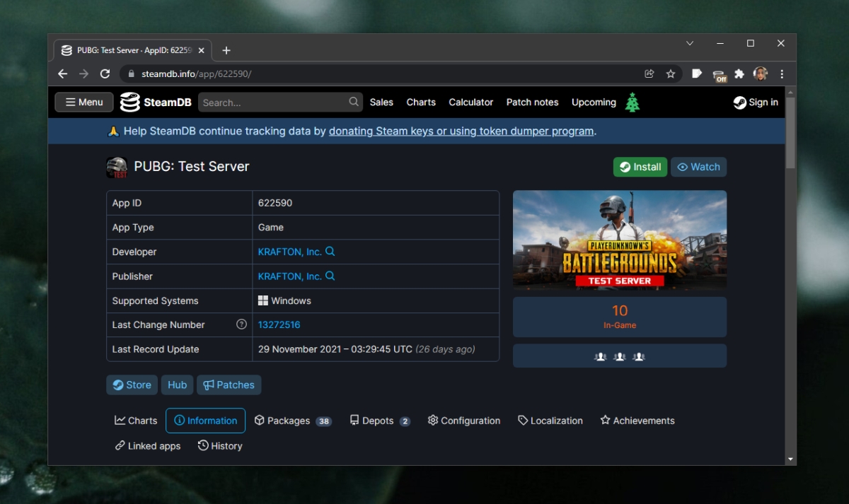849x504 pixels.
Task: Click the share page icon in address bar
Action: click(x=649, y=74)
